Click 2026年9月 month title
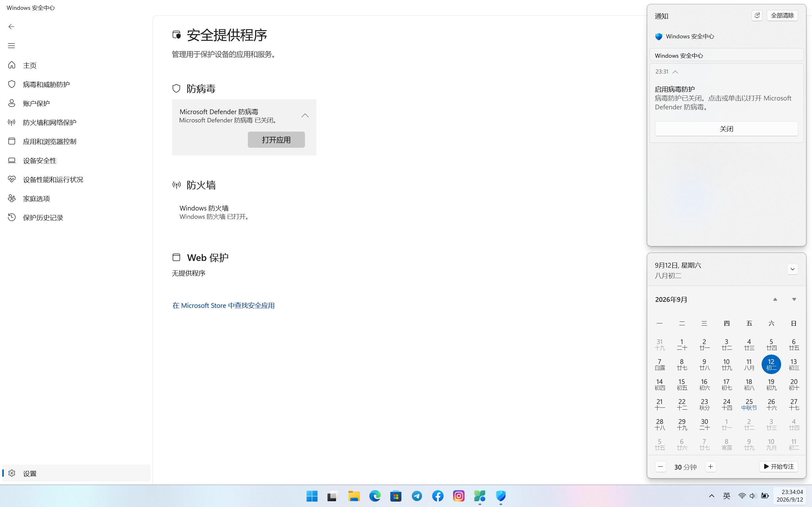Viewport: 812px width, 507px height. tap(671, 300)
